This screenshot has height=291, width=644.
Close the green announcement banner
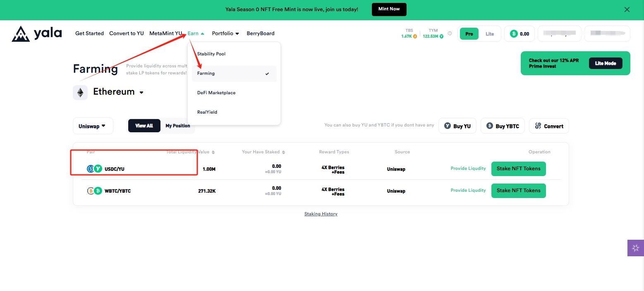(x=627, y=10)
